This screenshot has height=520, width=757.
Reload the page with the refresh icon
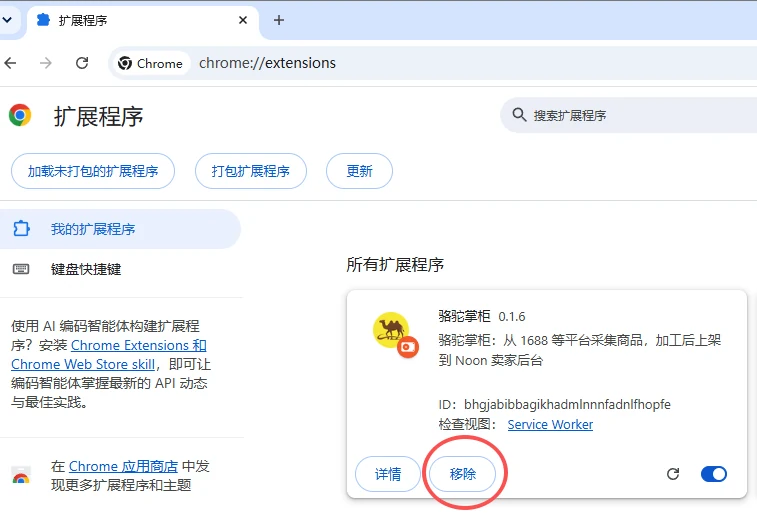tap(82, 63)
